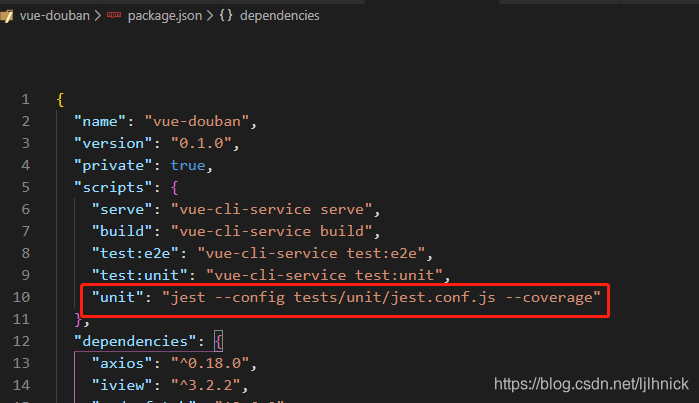Click line number 10 in gutter
The image size is (699, 403).
[21, 297]
